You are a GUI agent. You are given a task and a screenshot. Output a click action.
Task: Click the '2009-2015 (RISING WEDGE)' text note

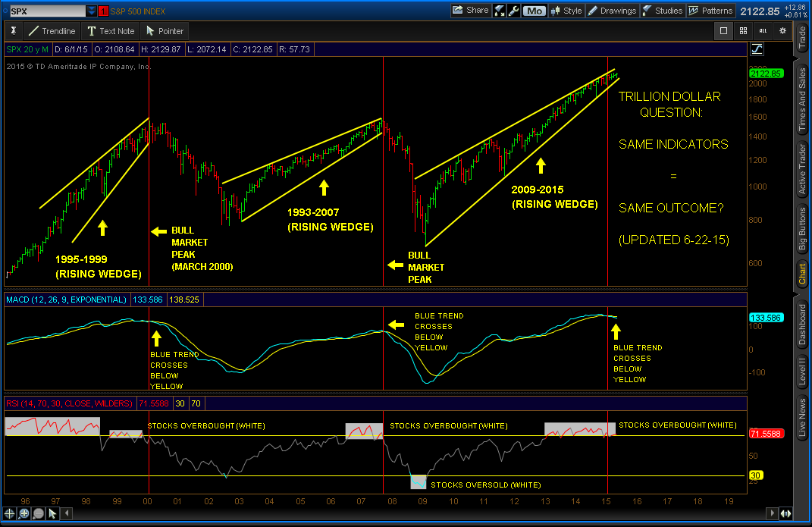(555, 197)
